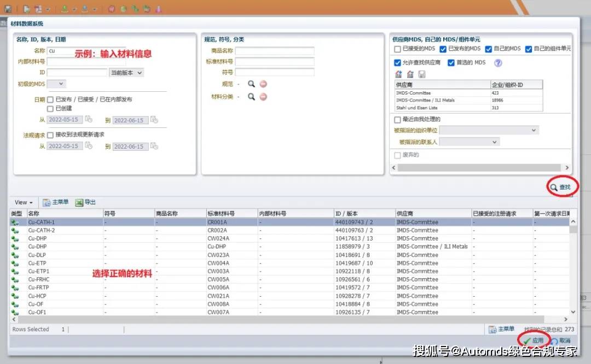Click the 主菜单 item above the results grid
The image size is (591, 364).
tap(56, 202)
